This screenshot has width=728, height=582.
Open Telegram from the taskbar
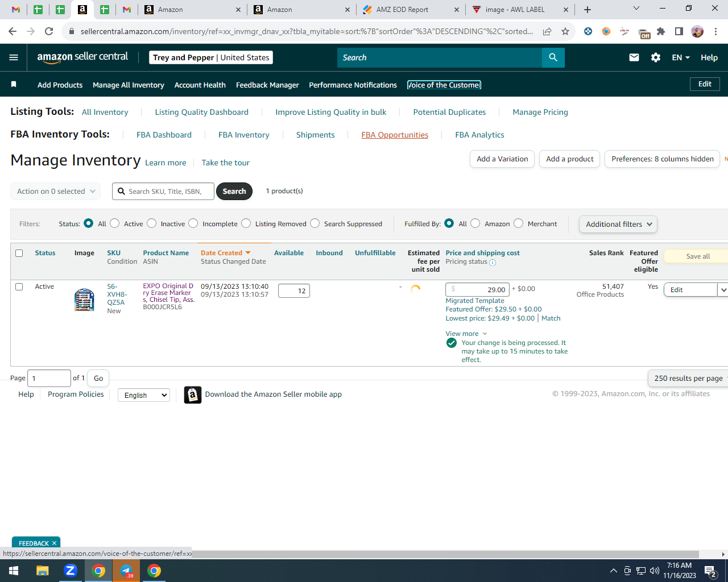click(x=126, y=571)
